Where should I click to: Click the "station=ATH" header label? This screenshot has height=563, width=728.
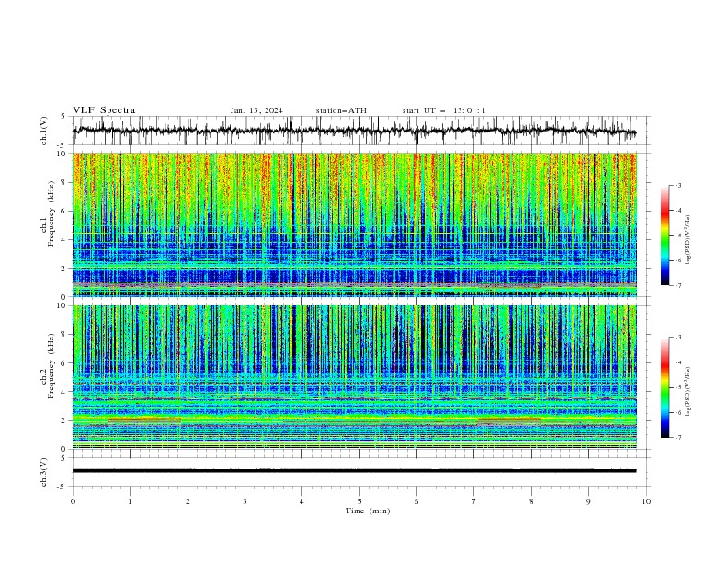341,110
